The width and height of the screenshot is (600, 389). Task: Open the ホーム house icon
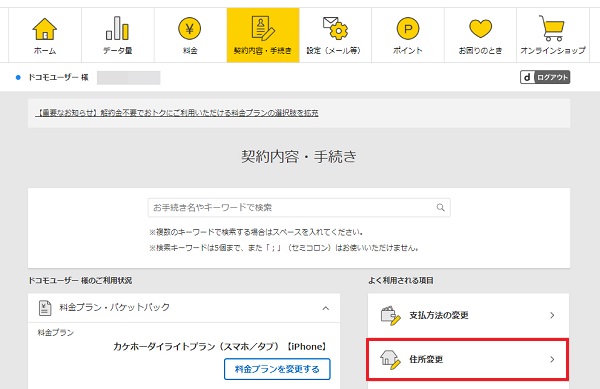[x=45, y=29]
